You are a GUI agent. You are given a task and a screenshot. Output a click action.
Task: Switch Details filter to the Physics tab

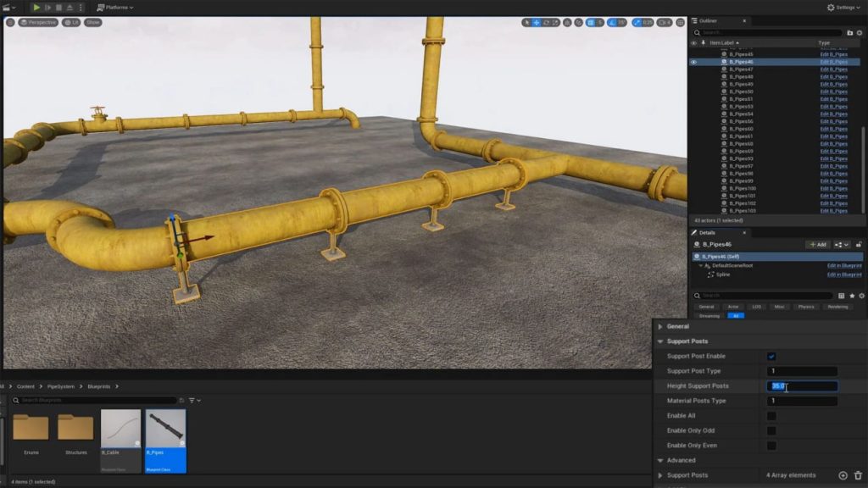pyautogui.click(x=806, y=307)
